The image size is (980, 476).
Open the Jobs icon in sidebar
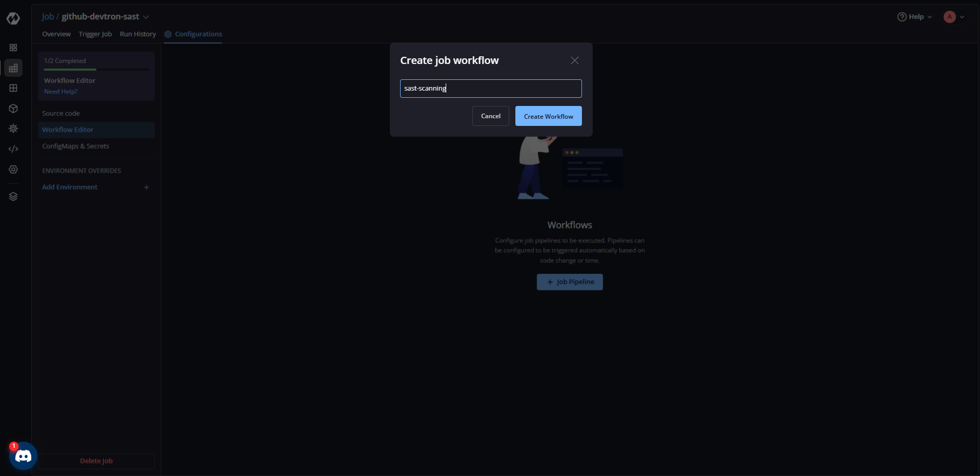click(x=13, y=68)
